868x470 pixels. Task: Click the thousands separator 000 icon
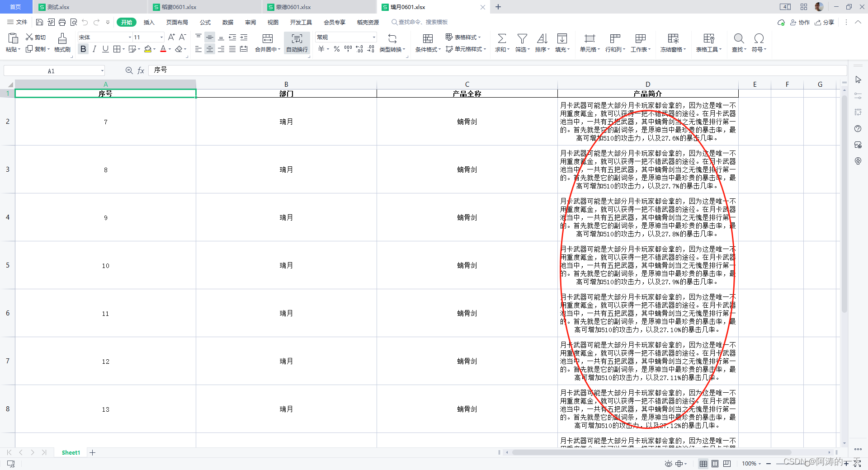[348, 49]
